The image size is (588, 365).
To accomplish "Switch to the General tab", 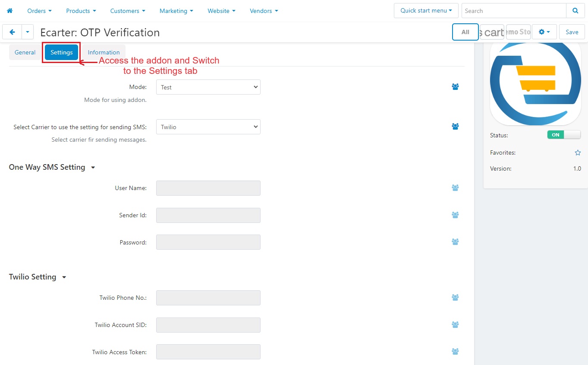I will tap(25, 52).
